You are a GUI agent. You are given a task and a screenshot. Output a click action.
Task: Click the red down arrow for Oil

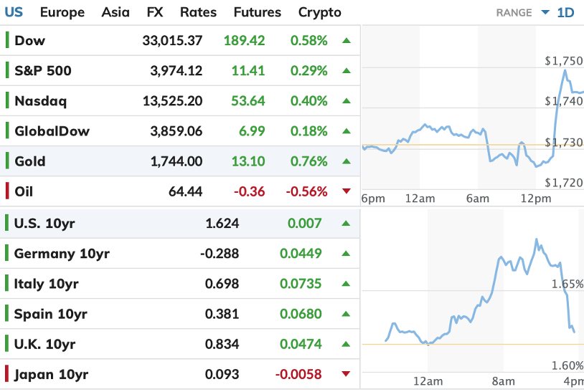(347, 191)
